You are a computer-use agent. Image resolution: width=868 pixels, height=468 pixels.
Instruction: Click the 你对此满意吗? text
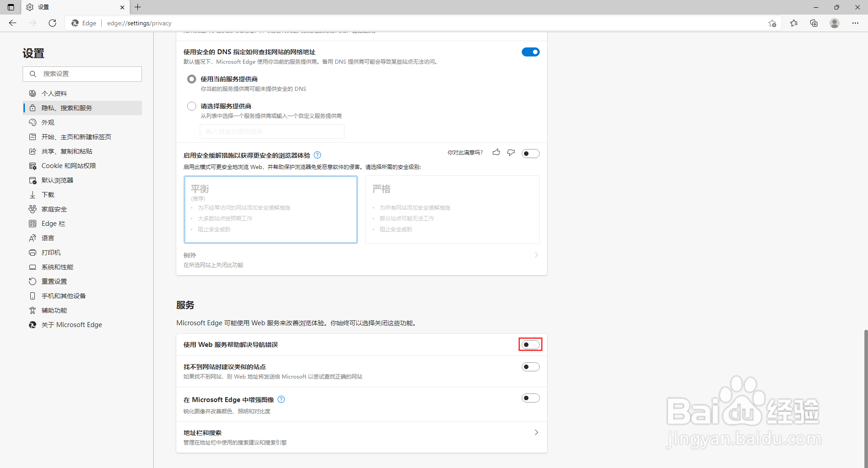click(465, 153)
